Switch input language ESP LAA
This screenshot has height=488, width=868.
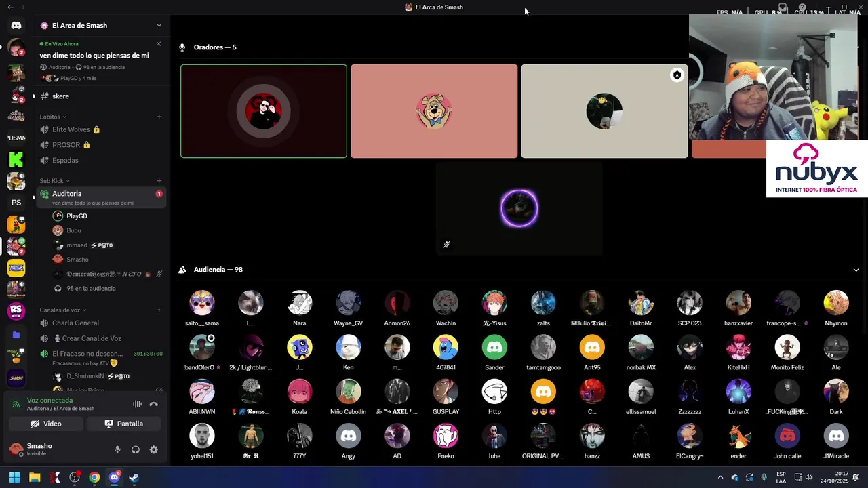coord(781,477)
